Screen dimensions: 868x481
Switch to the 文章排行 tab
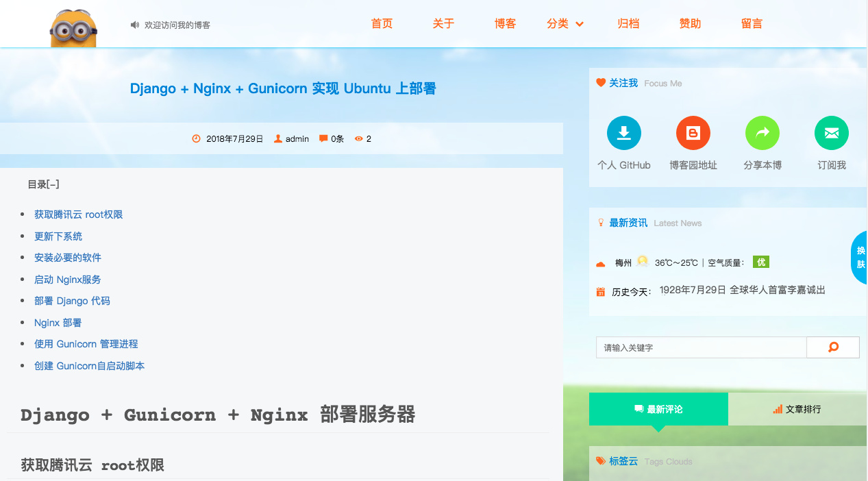tap(797, 409)
